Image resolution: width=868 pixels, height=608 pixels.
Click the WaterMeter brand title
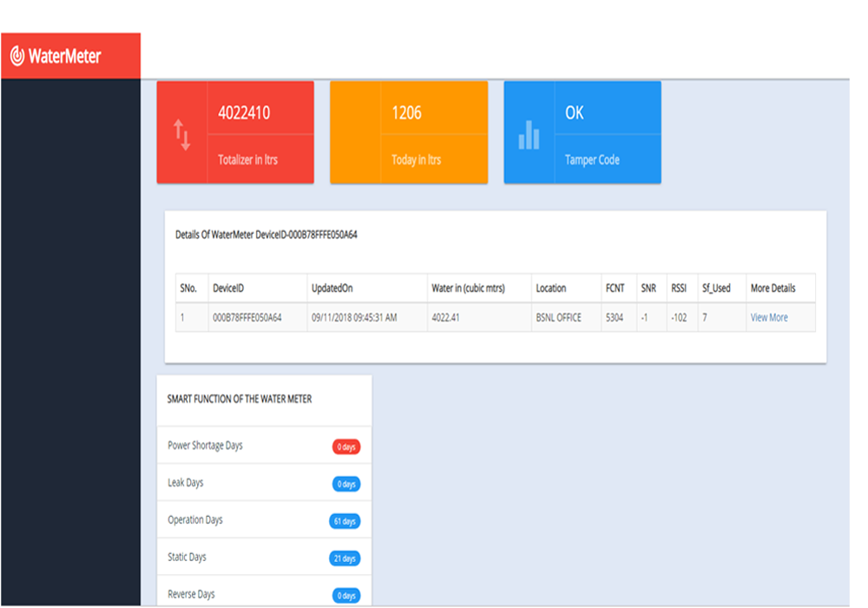[x=65, y=56]
